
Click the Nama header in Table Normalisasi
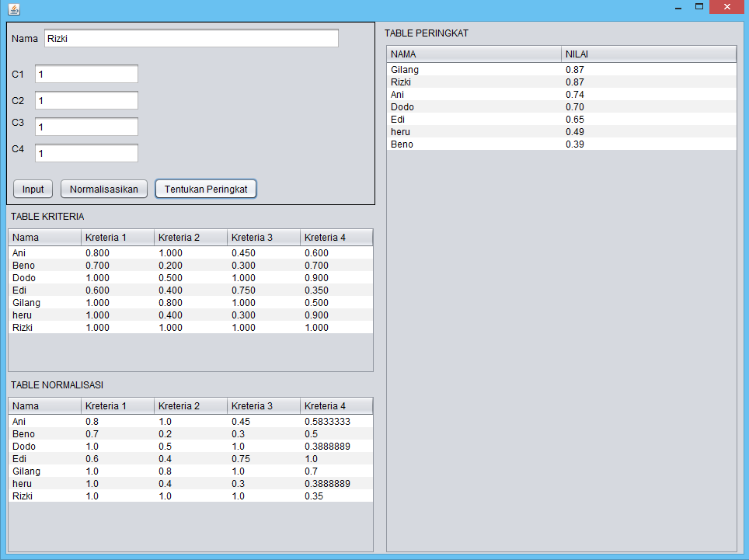(45, 405)
